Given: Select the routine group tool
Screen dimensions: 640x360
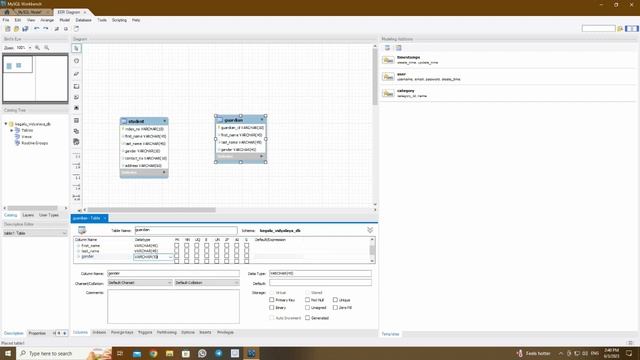Looking at the screenshot, I should (x=76, y=142).
